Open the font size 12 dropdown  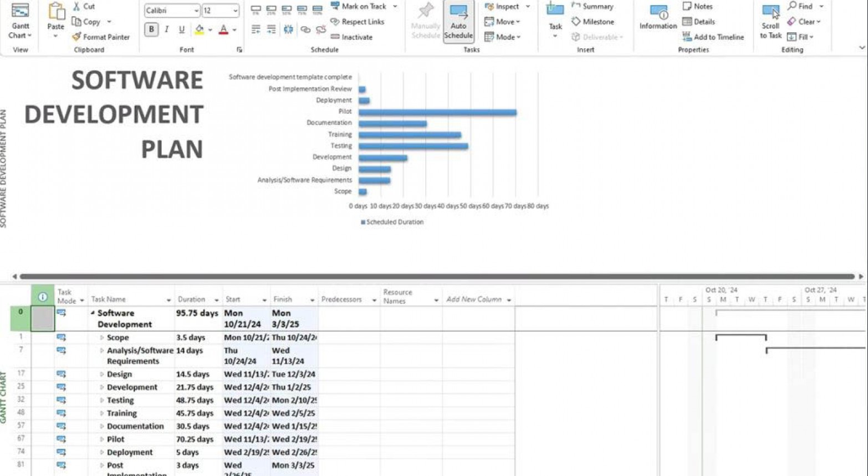235,11
